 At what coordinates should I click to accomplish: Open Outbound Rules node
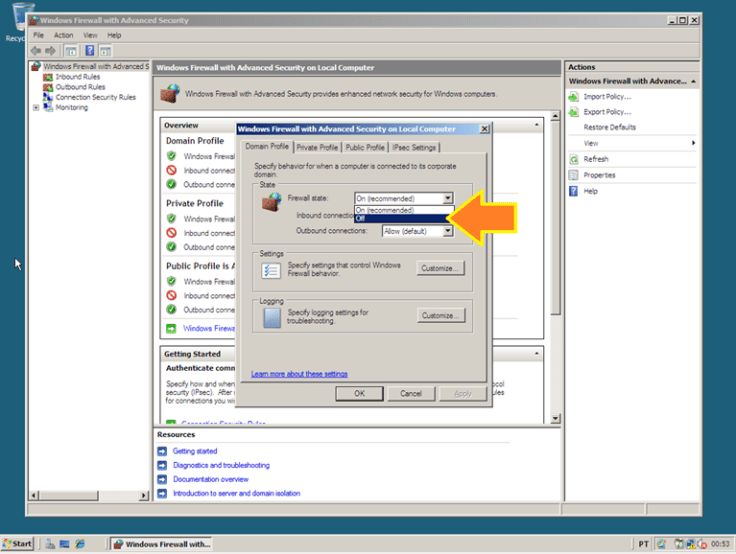79,87
